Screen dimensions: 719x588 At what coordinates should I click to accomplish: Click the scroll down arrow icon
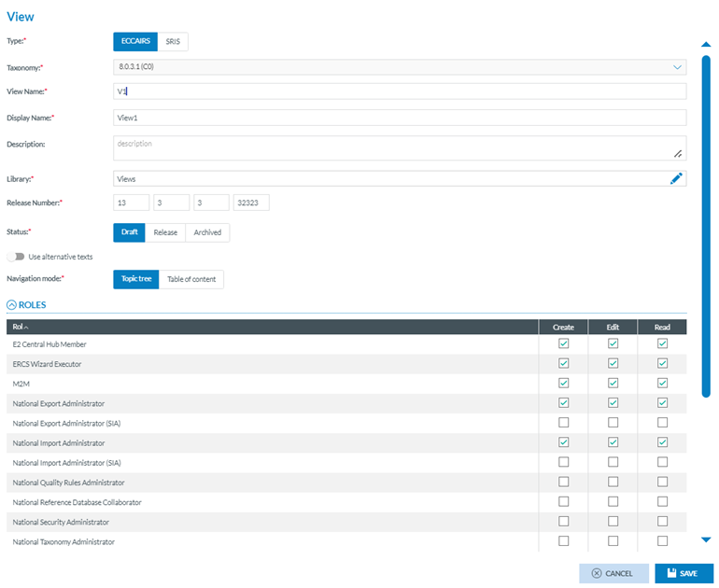[706, 539]
